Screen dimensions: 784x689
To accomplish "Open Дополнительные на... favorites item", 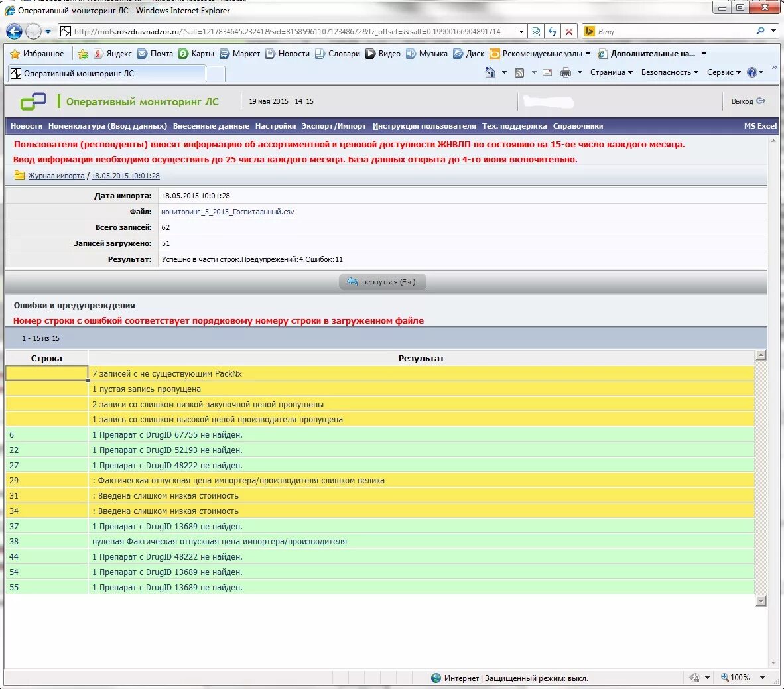I will (647, 54).
